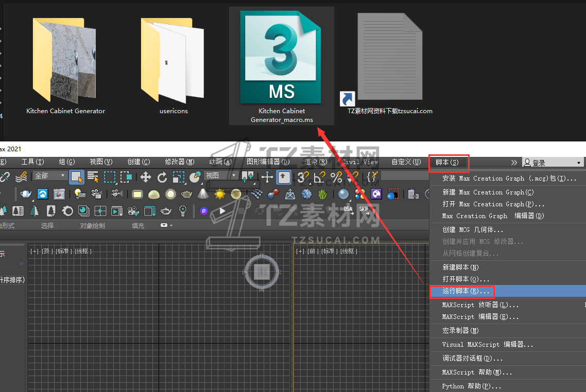
Task: Activate the Select and Rotate tool
Action: click(x=162, y=177)
